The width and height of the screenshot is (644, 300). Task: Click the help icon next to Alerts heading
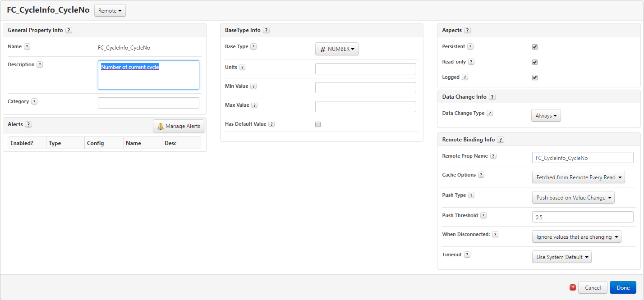click(28, 124)
